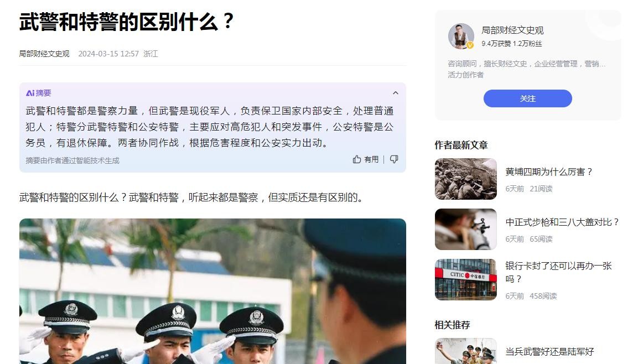Click the thumbs-down icon in summary
Viewport: 638px width, 364px height.
(x=394, y=159)
